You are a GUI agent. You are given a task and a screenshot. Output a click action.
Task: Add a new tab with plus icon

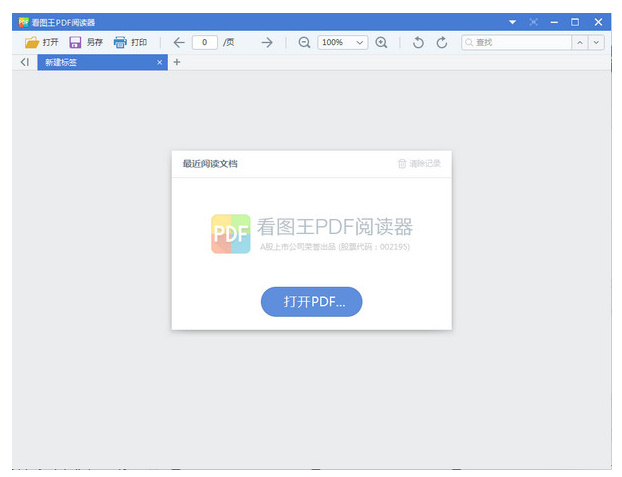tap(177, 62)
